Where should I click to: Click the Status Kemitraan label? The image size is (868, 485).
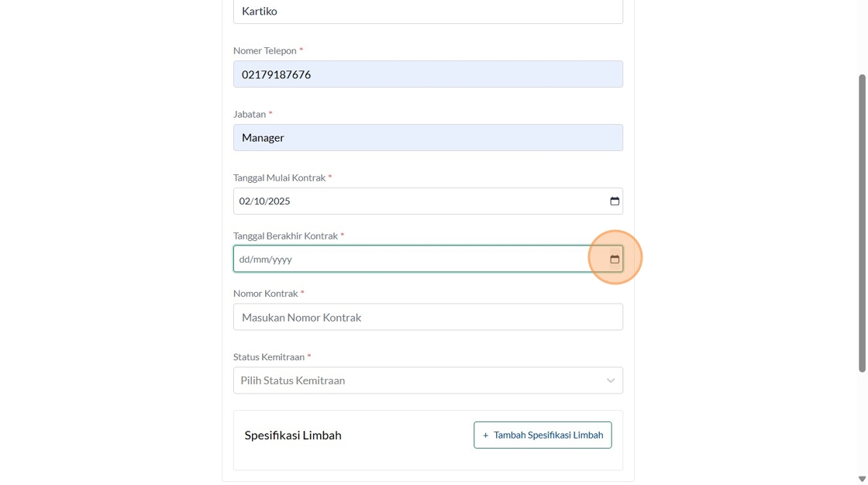[268, 357]
